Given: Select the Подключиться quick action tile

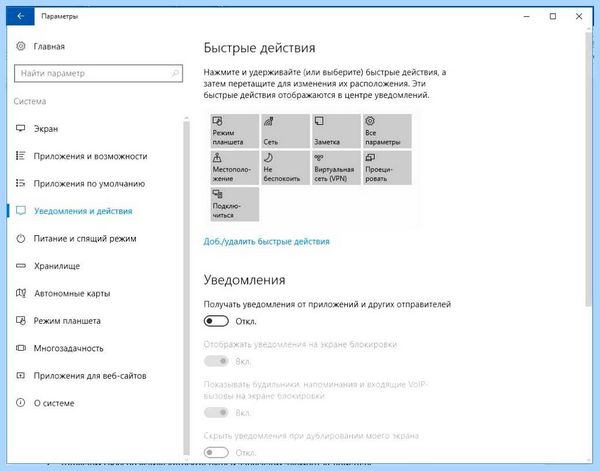Looking at the screenshot, I should 235,204.
